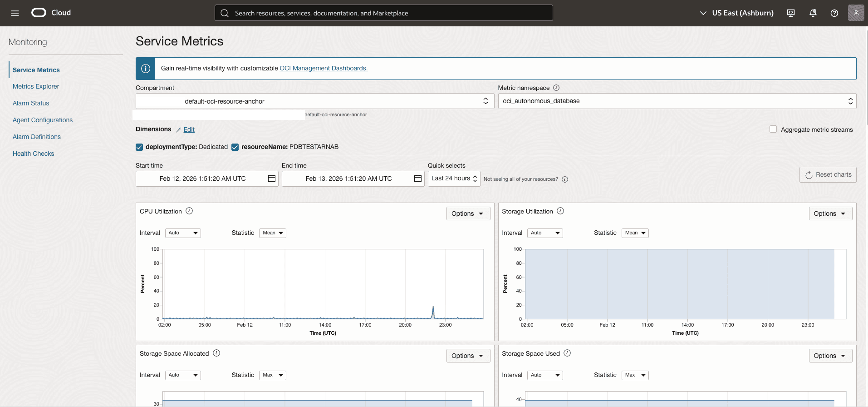The image size is (868, 407).
Task: Enable Aggregate metric streams checkbox
Action: (773, 129)
